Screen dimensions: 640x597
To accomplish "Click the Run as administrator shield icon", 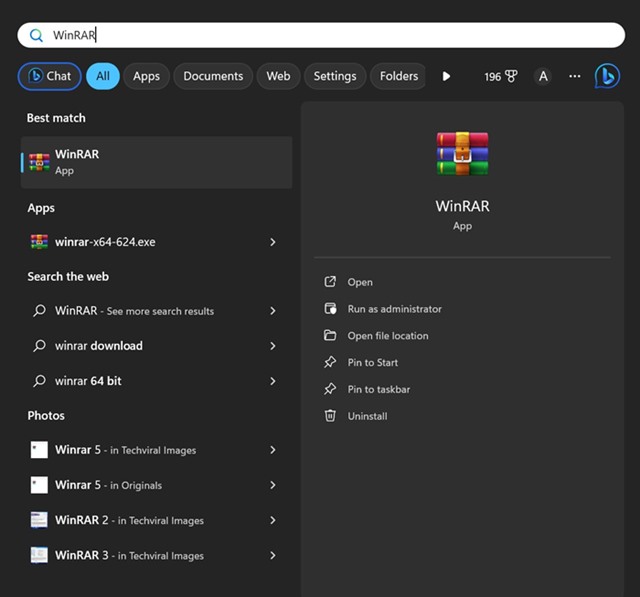I will [x=330, y=308].
